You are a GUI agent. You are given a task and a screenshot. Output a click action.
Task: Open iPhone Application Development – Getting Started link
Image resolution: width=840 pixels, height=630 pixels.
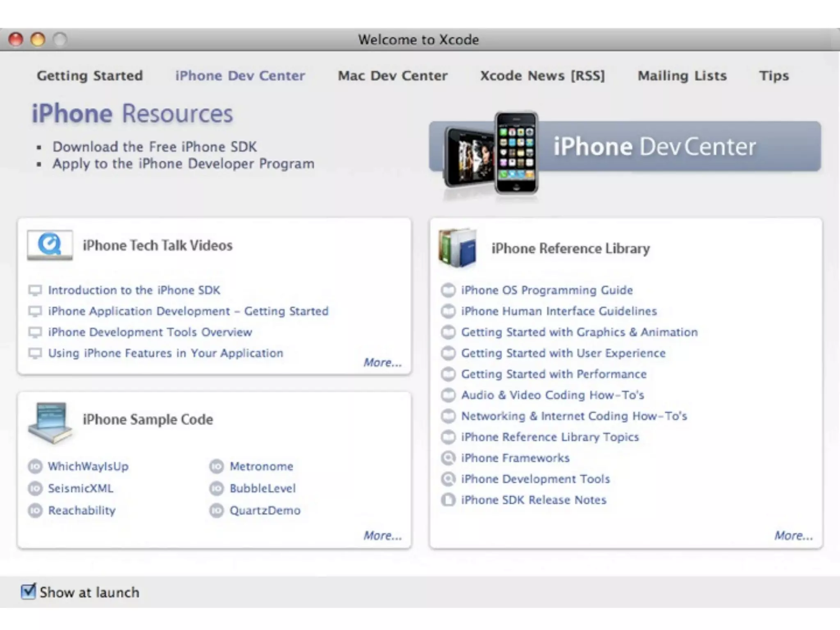tap(188, 311)
